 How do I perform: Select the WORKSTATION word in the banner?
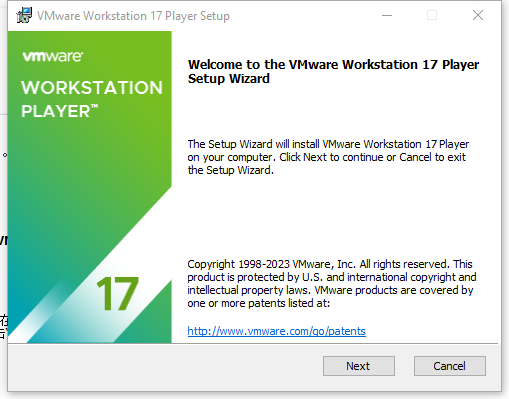[92, 88]
